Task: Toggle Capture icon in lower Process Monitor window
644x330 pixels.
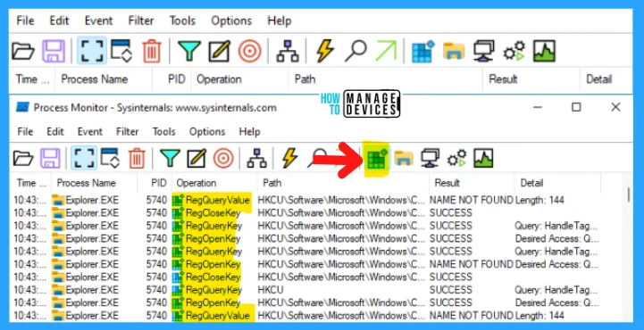Action: pos(84,158)
